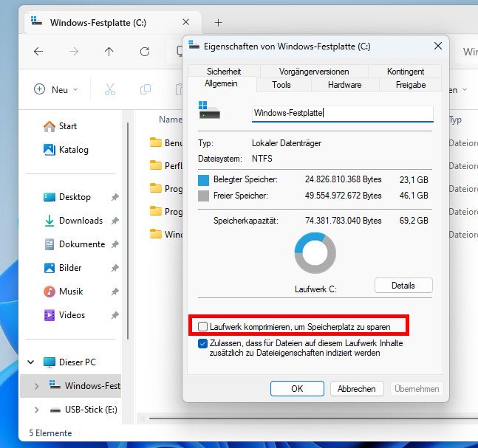The image size is (478, 448).
Task: Click the Details button
Action: coord(403,286)
